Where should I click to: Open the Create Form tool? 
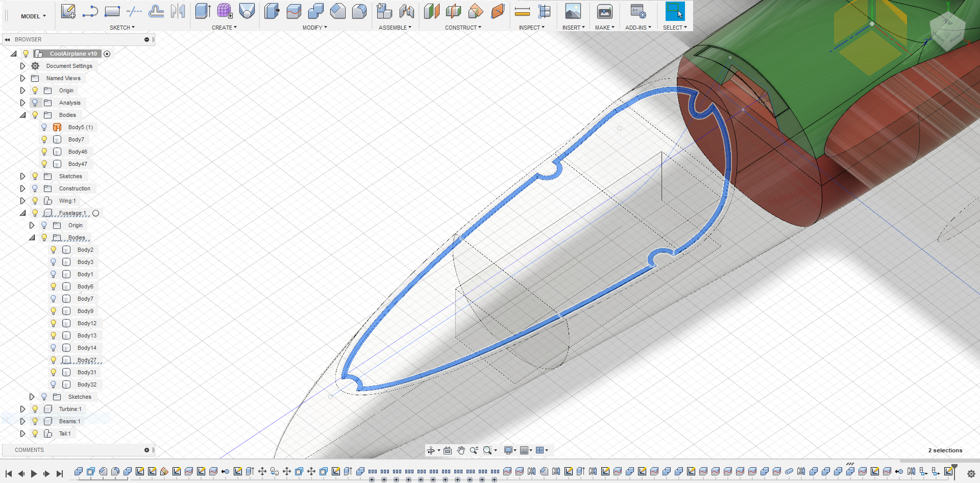pyautogui.click(x=225, y=11)
